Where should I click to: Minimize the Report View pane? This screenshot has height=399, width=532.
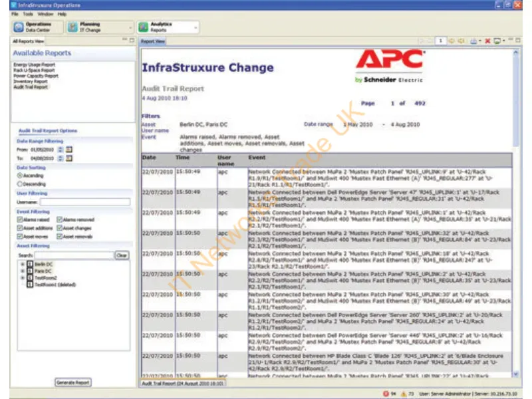pyautogui.click(x=511, y=40)
